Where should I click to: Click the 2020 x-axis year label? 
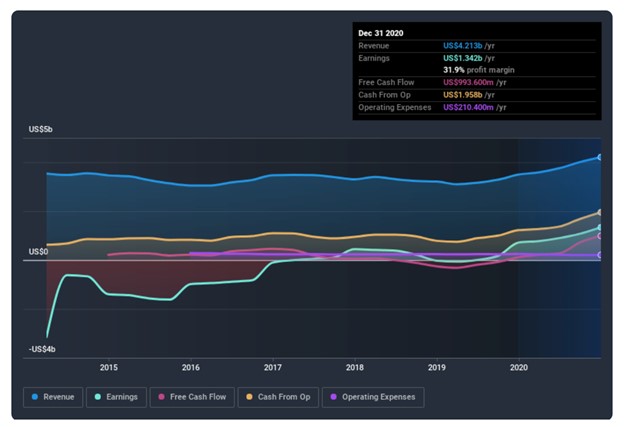518,368
